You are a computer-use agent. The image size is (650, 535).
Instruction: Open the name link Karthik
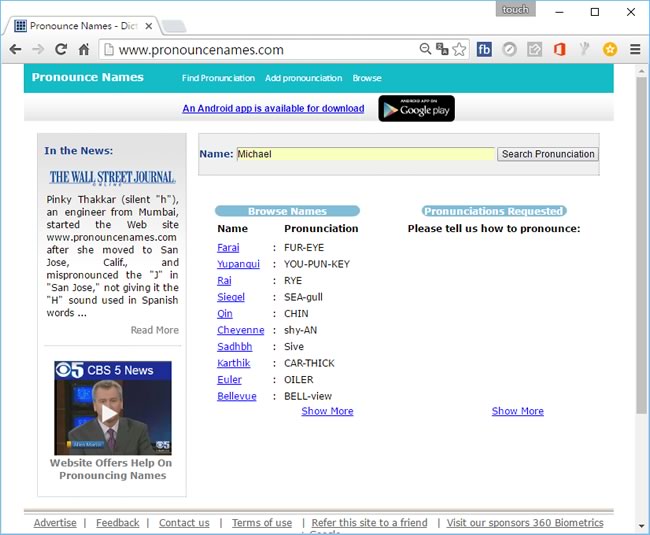click(233, 363)
